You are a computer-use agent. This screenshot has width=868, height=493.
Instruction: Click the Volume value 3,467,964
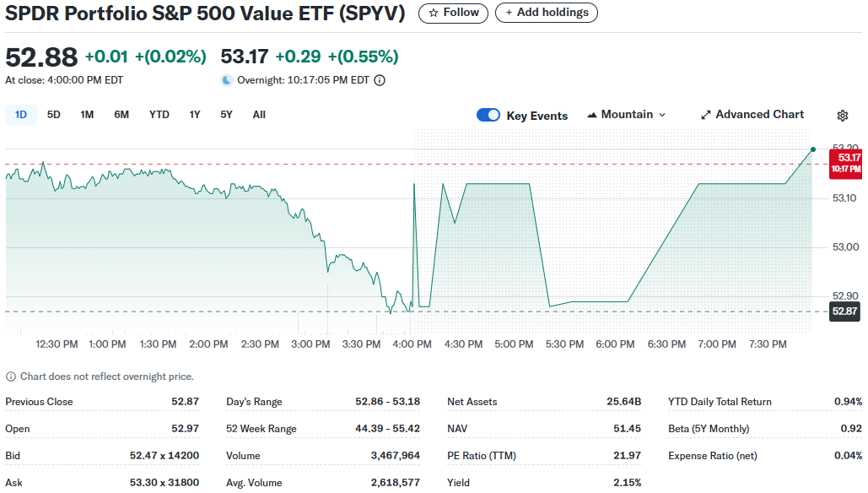coord(396,456)
